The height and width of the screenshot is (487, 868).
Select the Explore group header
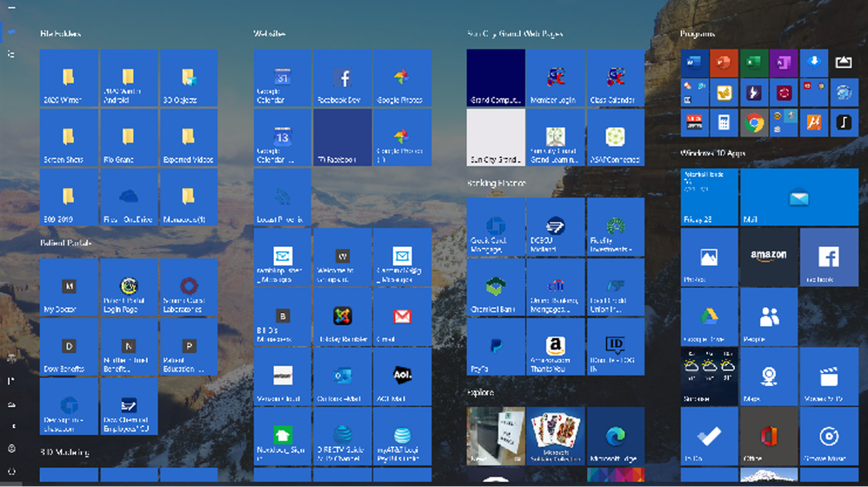click(x=480, y=392)
